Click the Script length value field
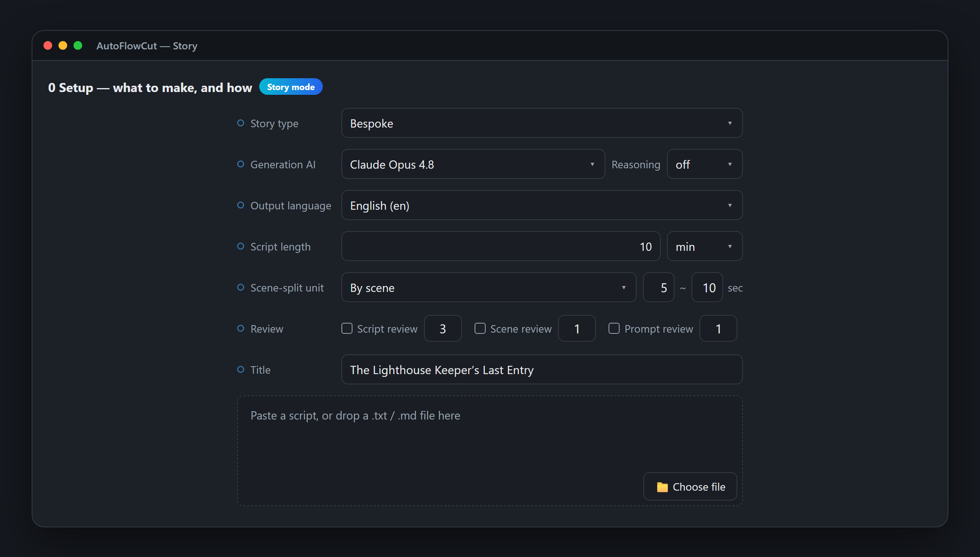 pos(501,247)
